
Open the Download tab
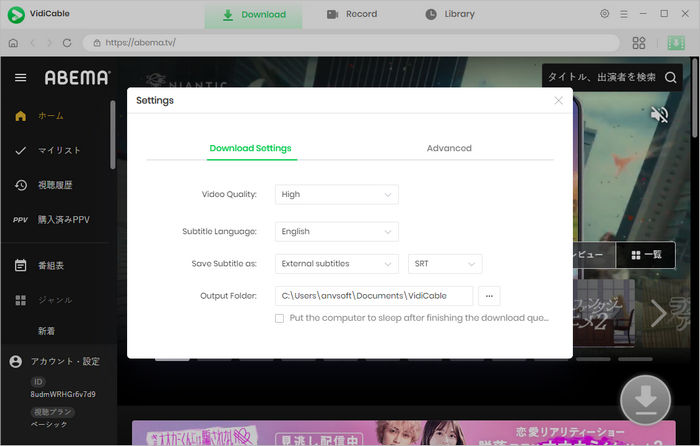point(254,15)
